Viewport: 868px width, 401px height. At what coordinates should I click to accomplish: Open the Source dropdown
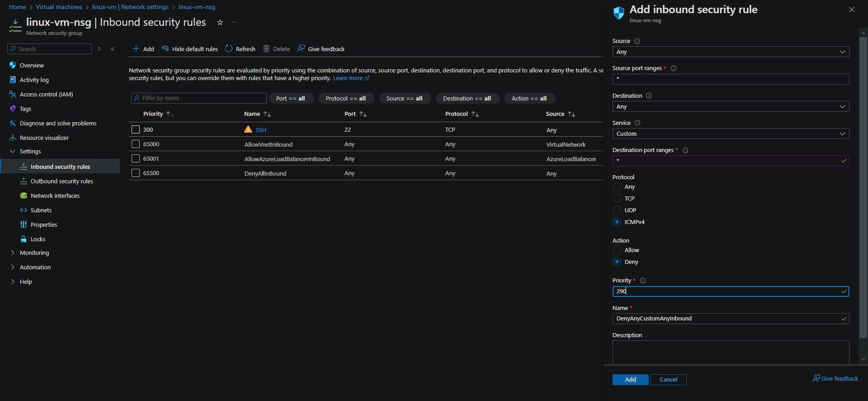tap(731, 52)
